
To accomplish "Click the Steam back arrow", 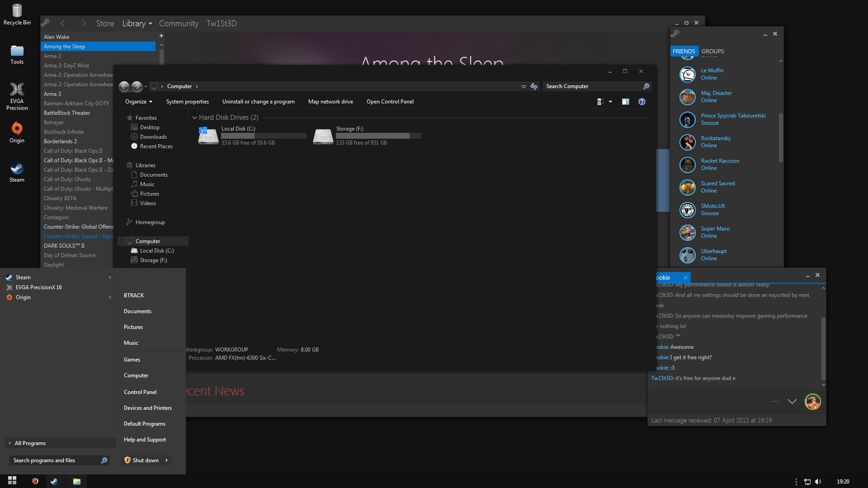I will point(62,23).
